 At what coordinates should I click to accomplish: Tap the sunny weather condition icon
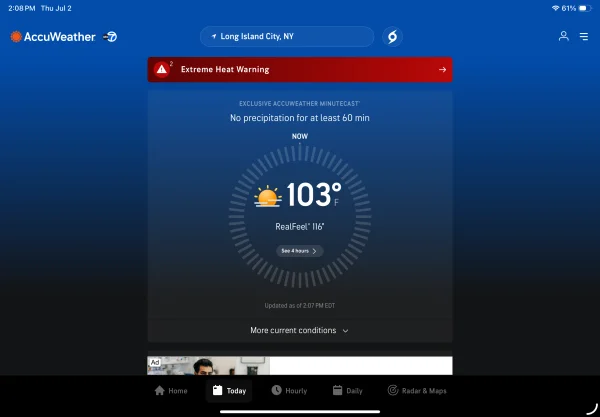click(x=267, y=197)
